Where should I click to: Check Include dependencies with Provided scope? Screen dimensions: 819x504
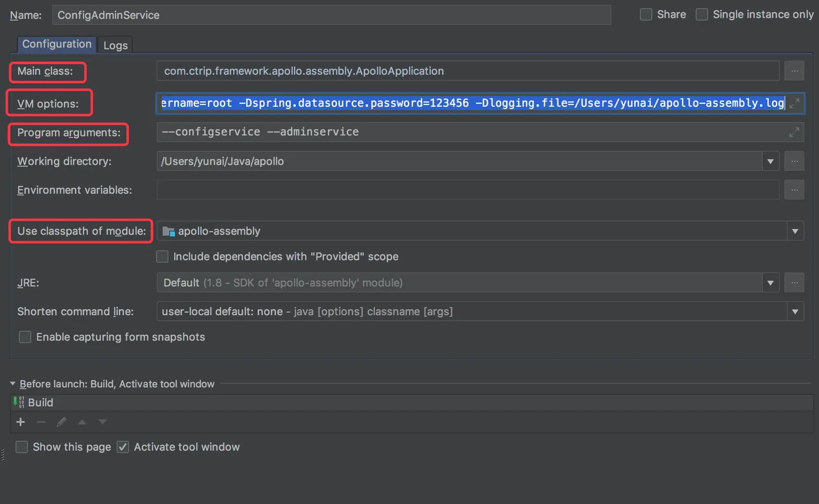click(162, 257)
